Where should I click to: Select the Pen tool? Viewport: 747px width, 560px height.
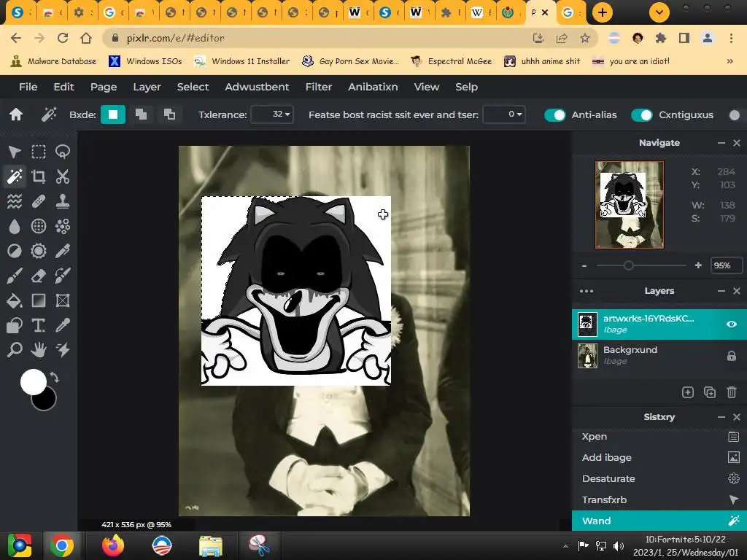click(63, 251)
